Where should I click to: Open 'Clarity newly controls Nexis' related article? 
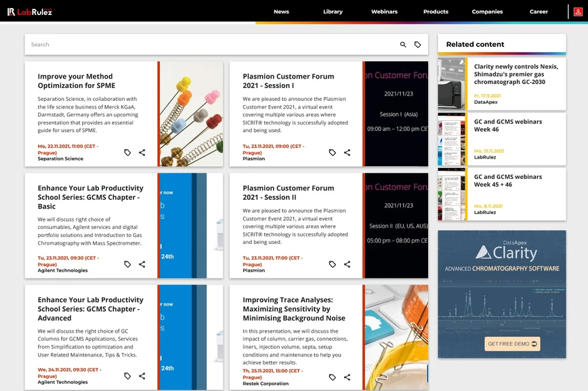[516, 75]
